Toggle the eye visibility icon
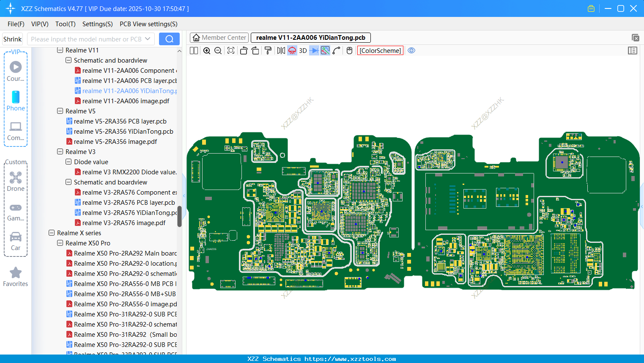 (411, 51)
